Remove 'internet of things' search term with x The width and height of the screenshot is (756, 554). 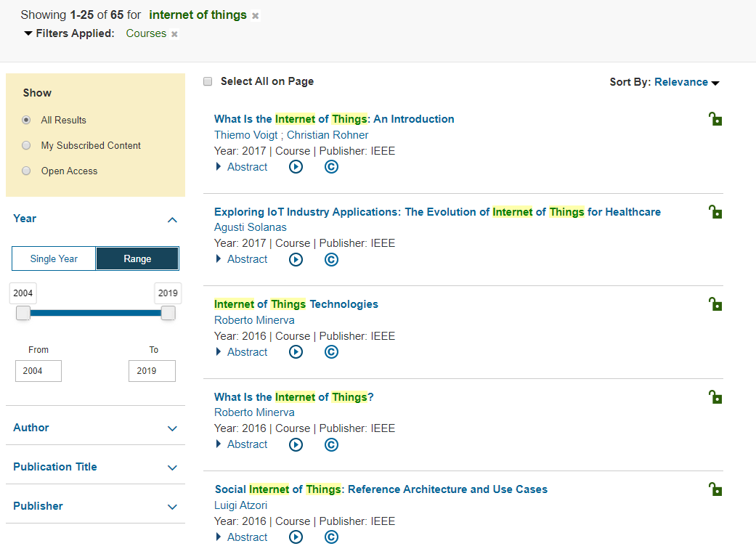[x=255, y=16]
